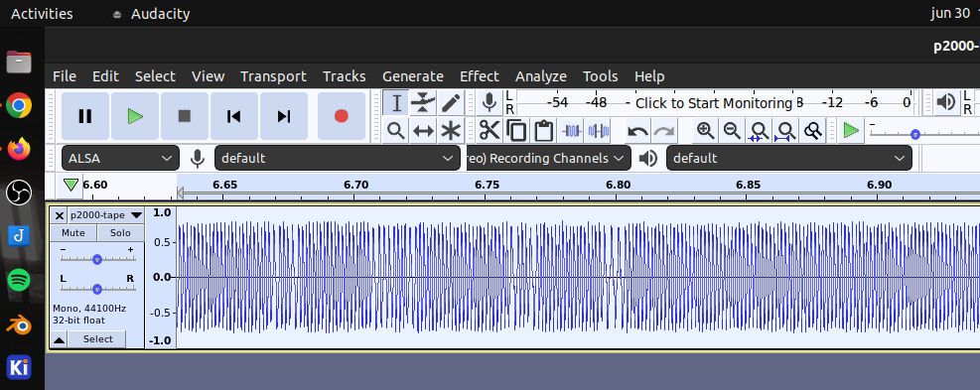Open the Tools menu
980x390 pixels.
[x=601, y=76]
